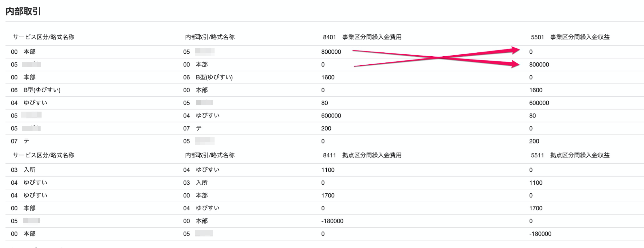
Task: Select 04 ゆびすい internal cell in the 600000 expense row
Action: pyautogui.click(x=201, y=115)
